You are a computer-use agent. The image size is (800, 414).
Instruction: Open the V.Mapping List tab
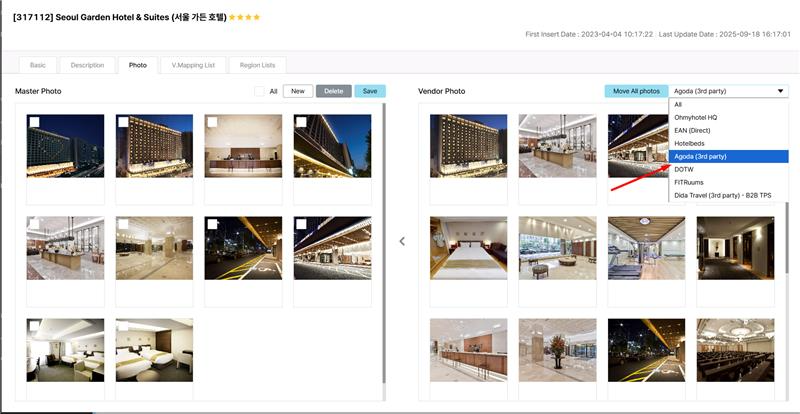click(x=193, y=65)
